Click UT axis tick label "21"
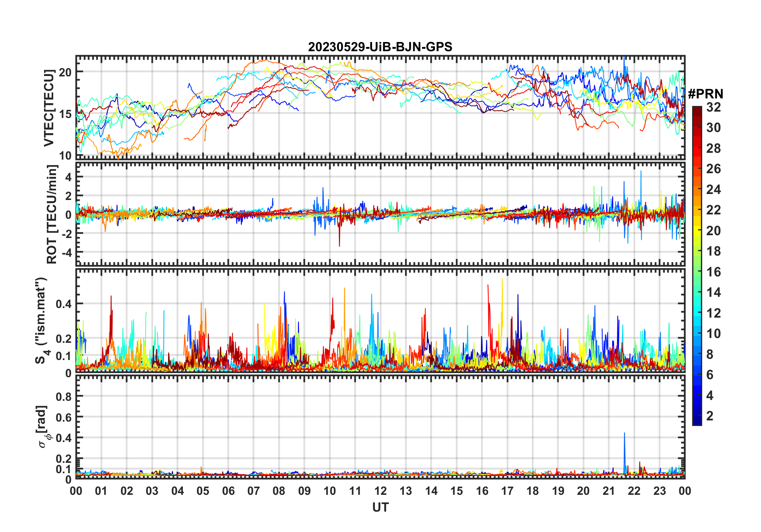Screen dimensions: 761x532 [609, 491]
